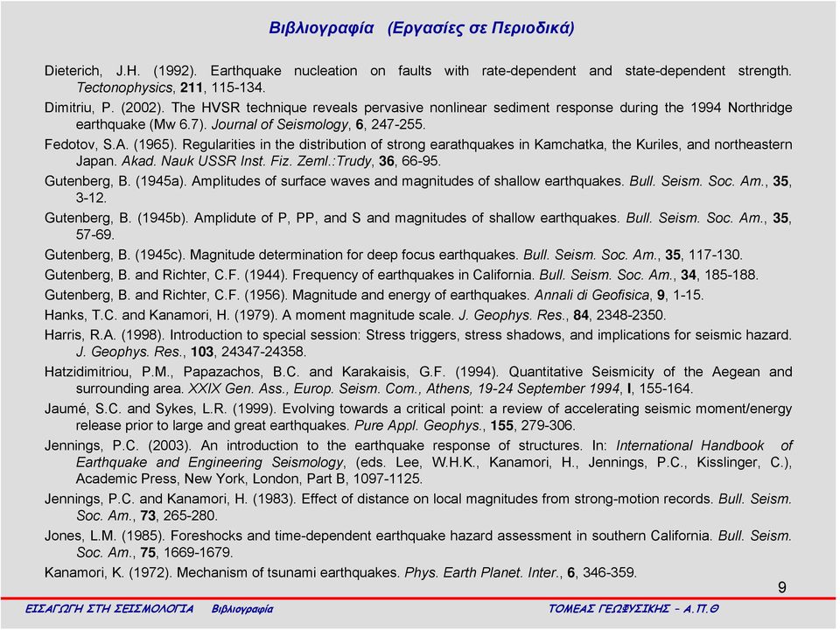The image size is (840, 630).
Task: Select the Jennings, P.C. (2003) reference
Action: 418,462
